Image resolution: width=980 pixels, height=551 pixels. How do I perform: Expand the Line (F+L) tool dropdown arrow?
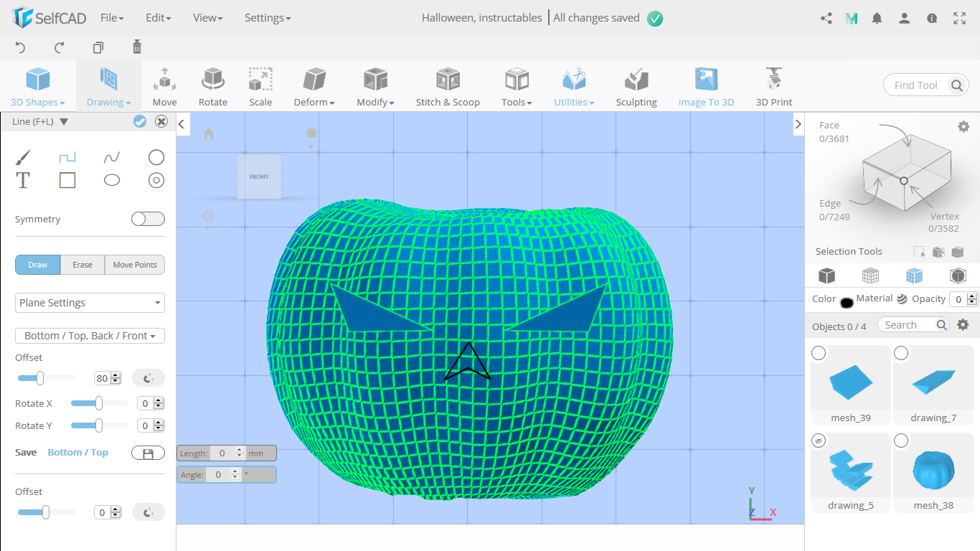64,122
